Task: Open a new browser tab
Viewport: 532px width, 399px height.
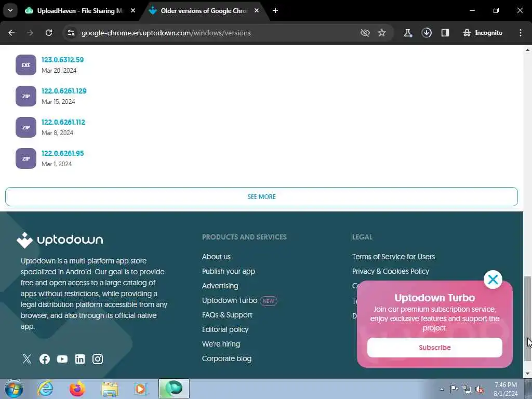Action: pyautogui.click(x=275, y=11)
